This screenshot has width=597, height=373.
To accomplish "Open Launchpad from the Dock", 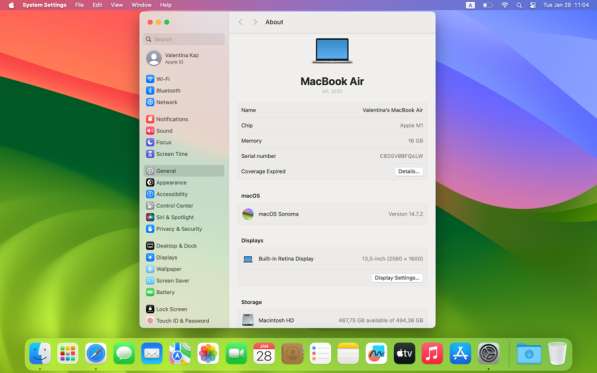I will [x=68, y=354].
